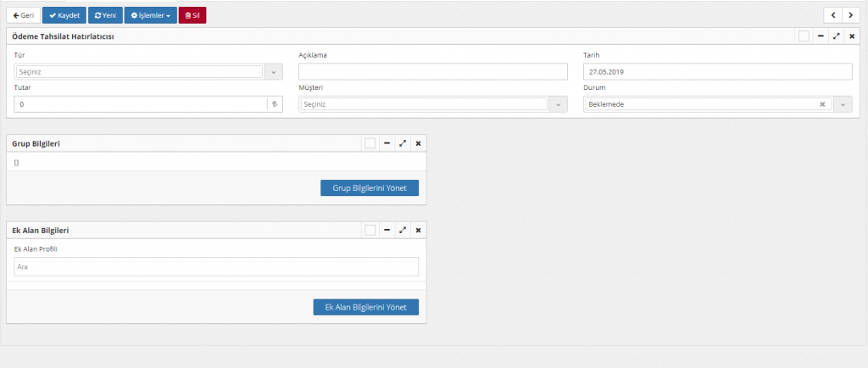Open the Tür dropdown

(x=274, y=72)
